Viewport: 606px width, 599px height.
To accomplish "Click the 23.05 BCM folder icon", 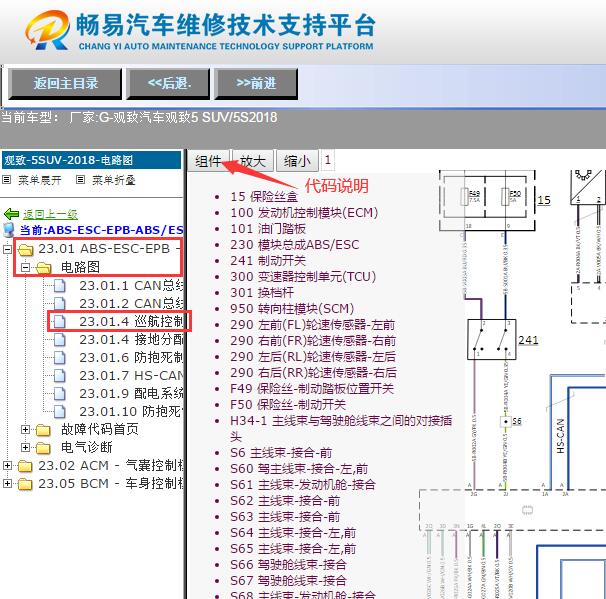I will 26,484.
